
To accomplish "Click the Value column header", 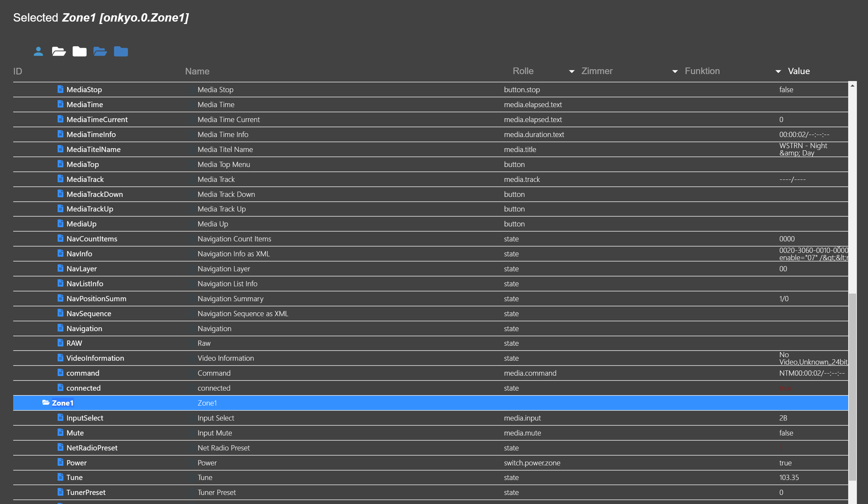I will [798, 71].
